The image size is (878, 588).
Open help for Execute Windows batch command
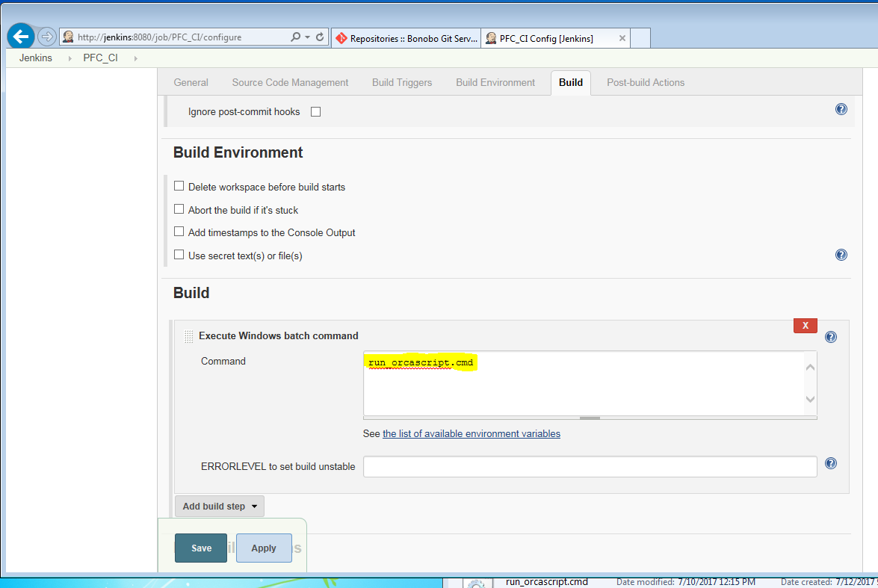click(x=831, y=336)
